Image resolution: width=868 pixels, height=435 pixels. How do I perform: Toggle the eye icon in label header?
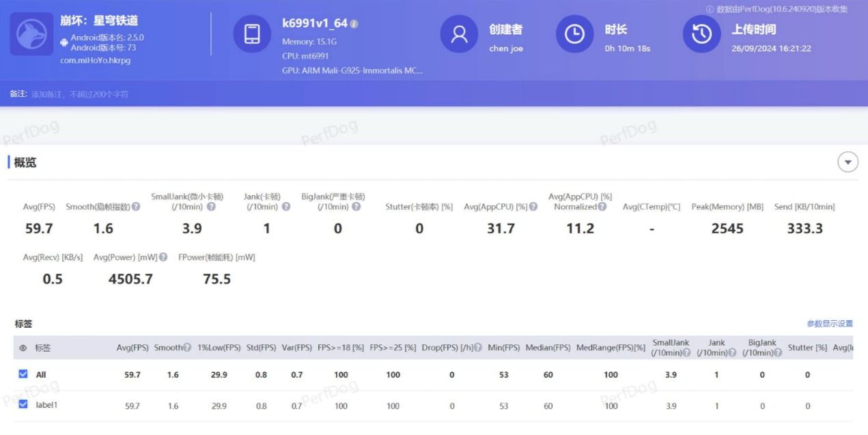tap(23, 348)
